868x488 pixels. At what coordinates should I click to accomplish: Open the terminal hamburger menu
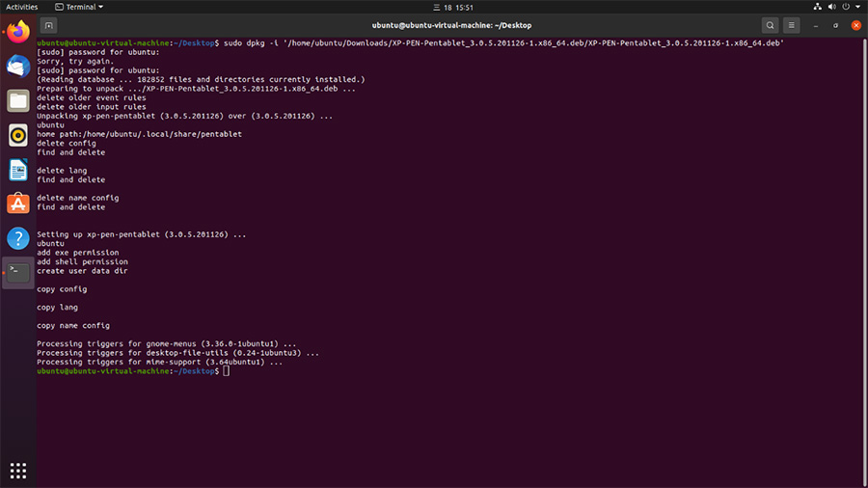tap(792, 25)
